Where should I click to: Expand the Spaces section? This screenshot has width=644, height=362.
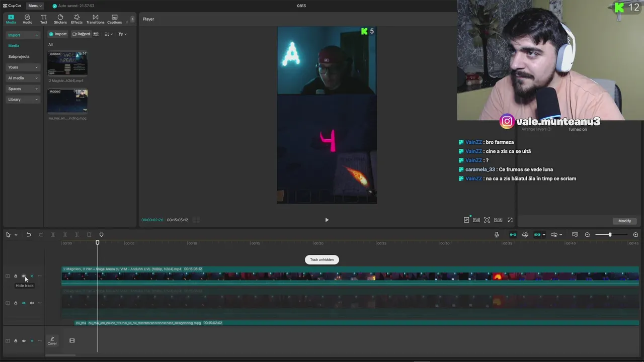pos(23,88)
